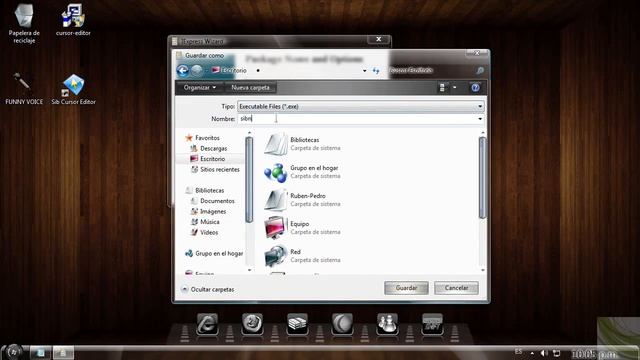Click the volume speaker tray icon
This screenshot has width=640, height=360.
click(544, 353)
